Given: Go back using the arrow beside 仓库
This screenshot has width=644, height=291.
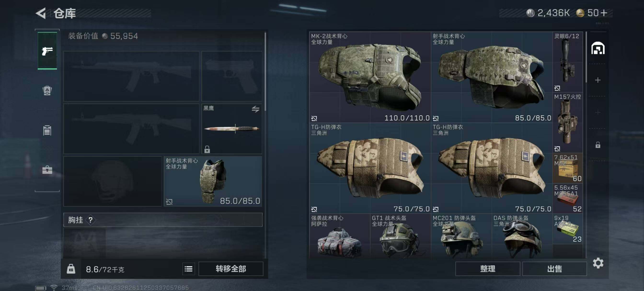Looking at the screenshot, I should [41, 13].
